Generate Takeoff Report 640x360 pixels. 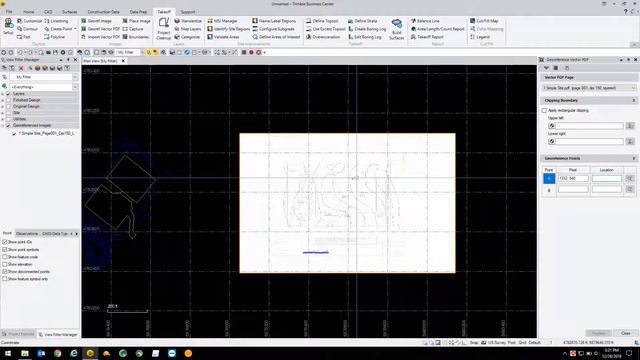tap(427, 37)
